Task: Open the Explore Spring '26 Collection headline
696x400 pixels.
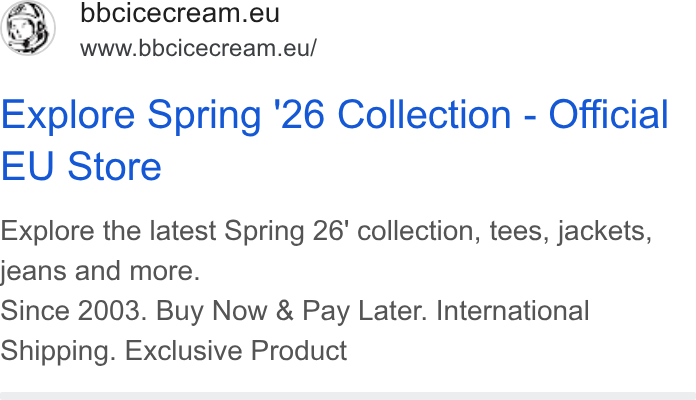Action: (334, 140)
